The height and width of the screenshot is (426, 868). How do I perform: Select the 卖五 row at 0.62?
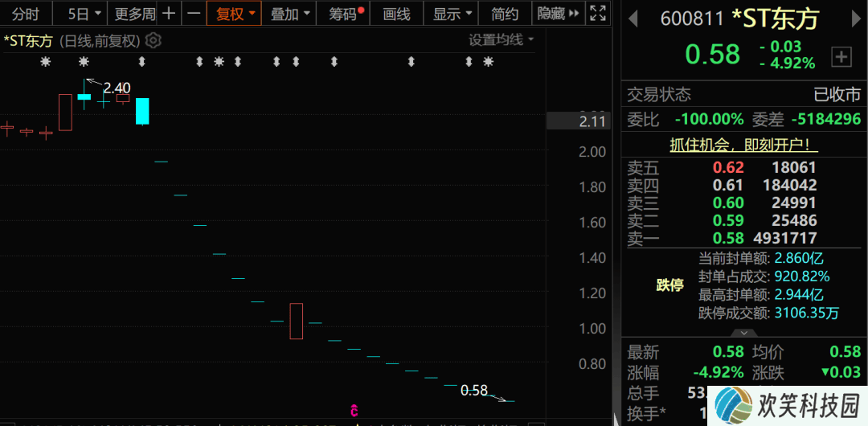(744, 167)
